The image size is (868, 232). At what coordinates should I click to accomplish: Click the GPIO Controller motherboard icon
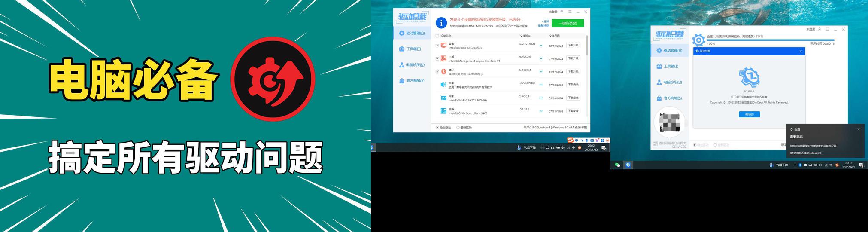coord(443,111)
